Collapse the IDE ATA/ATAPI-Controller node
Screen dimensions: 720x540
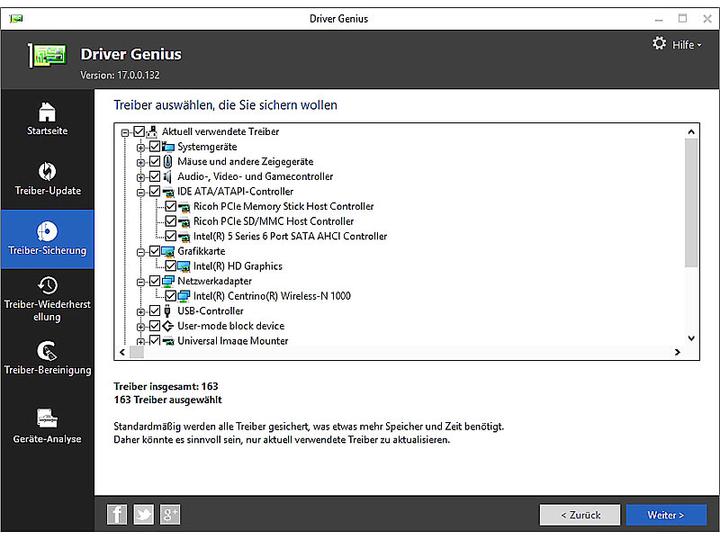coord(141,192)
